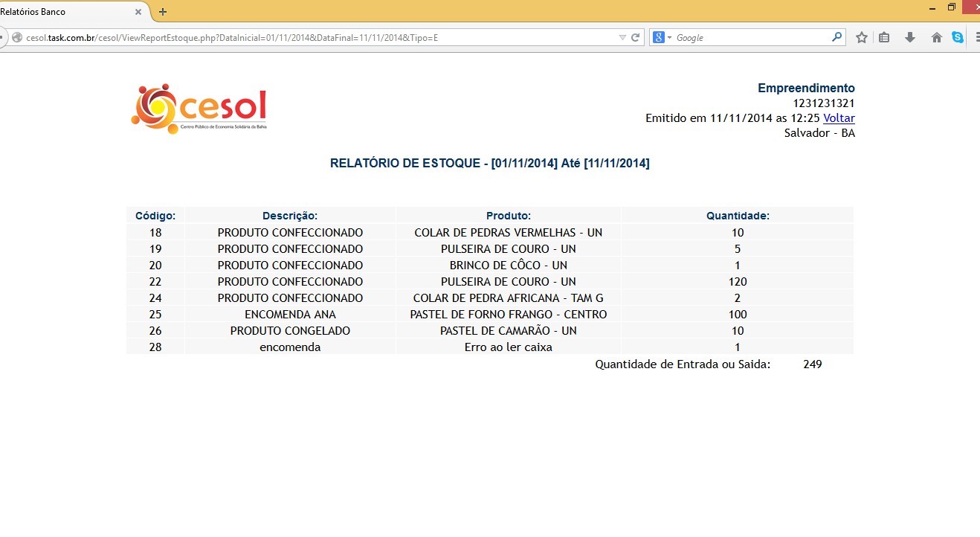Image resolution: width=980 pixels, height=537 pixels.
Task: Click the bookmark star icon
Action: 861,37
